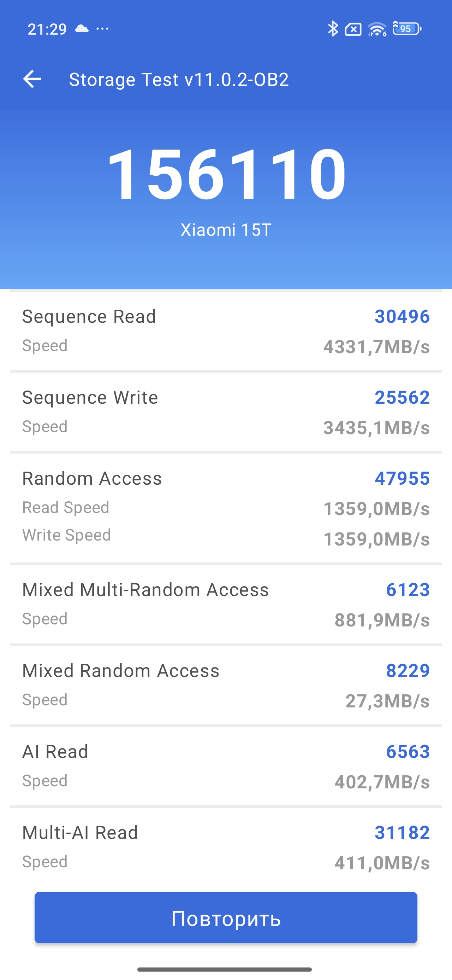This screenshot has width=452, height=980.
Task: Tap the total score 156110
Action: (x=227, y=174)
